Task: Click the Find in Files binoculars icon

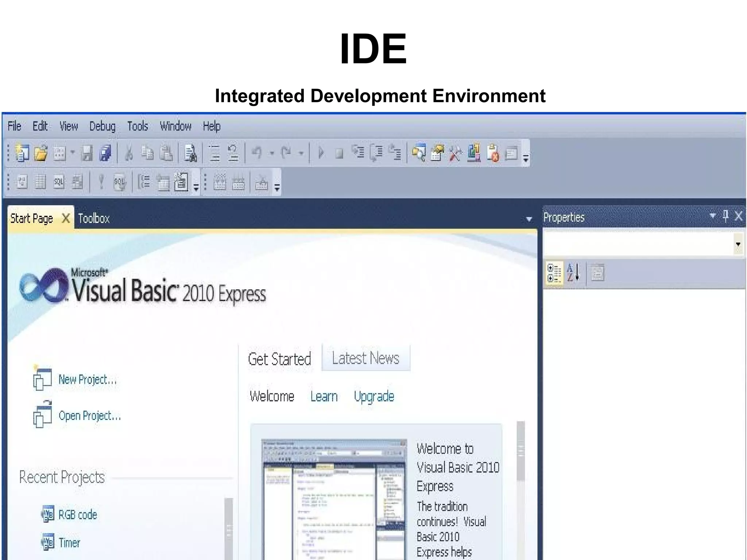Action: click(x=190, y=153)
